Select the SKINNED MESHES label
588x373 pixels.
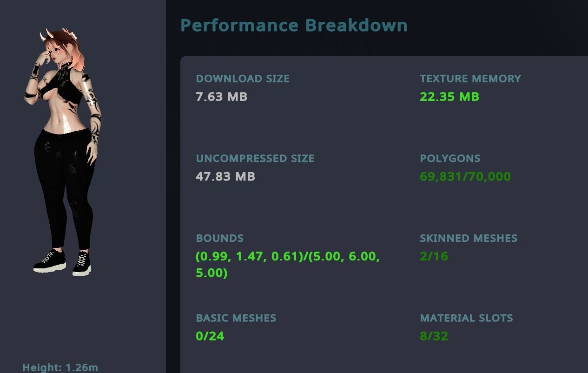(x=469, y=238)
